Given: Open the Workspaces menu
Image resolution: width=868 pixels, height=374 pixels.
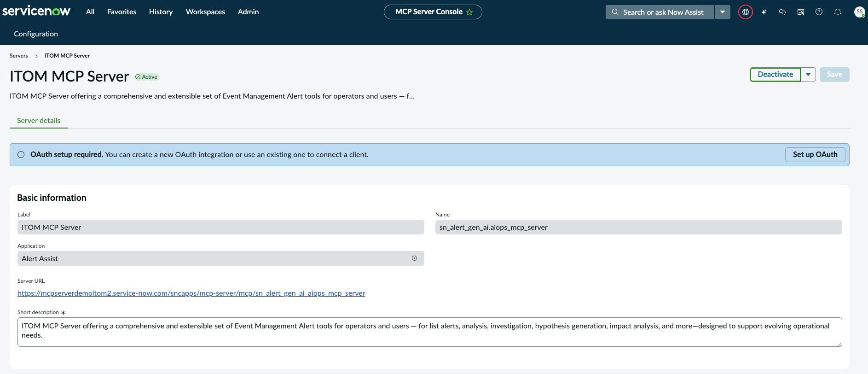Looking at the screenshot, I should (x=205, y=12).
